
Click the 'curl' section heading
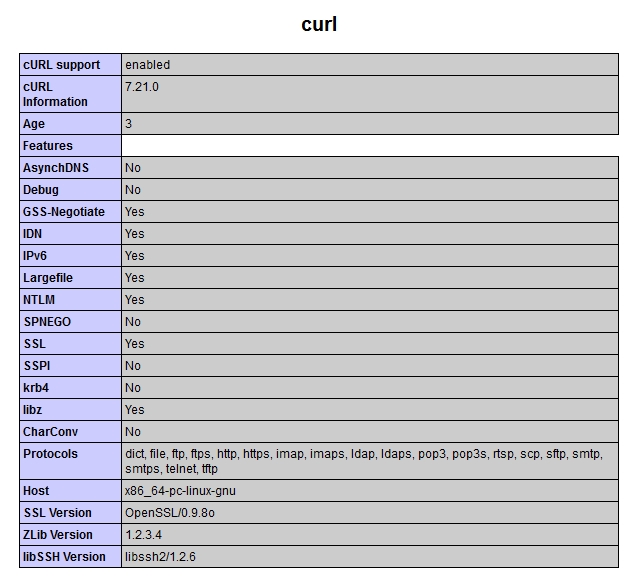319,24
